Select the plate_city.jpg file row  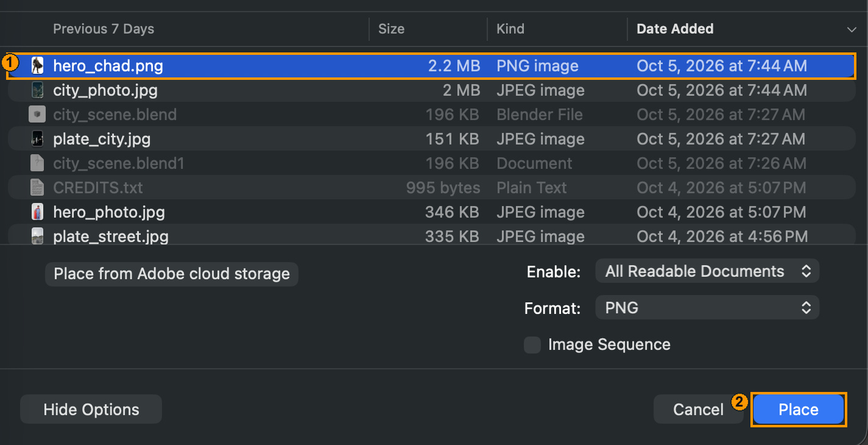pyautogui.click(x=431, y=139)
